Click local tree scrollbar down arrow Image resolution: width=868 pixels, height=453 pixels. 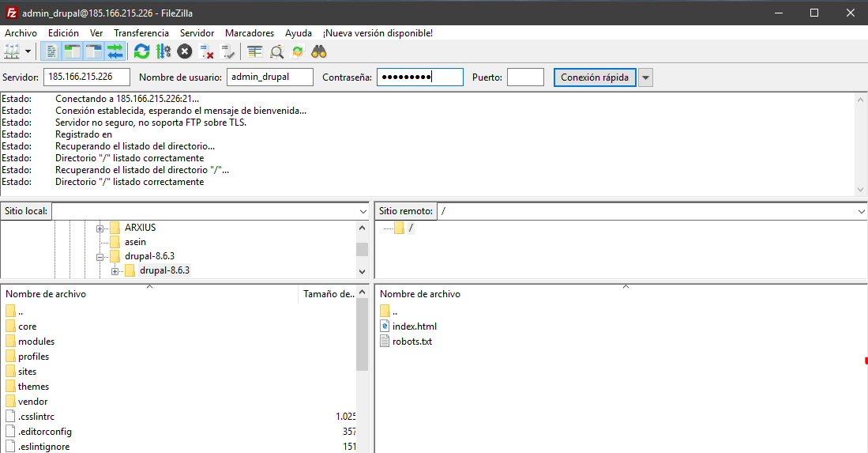click(x=362, y=272)
